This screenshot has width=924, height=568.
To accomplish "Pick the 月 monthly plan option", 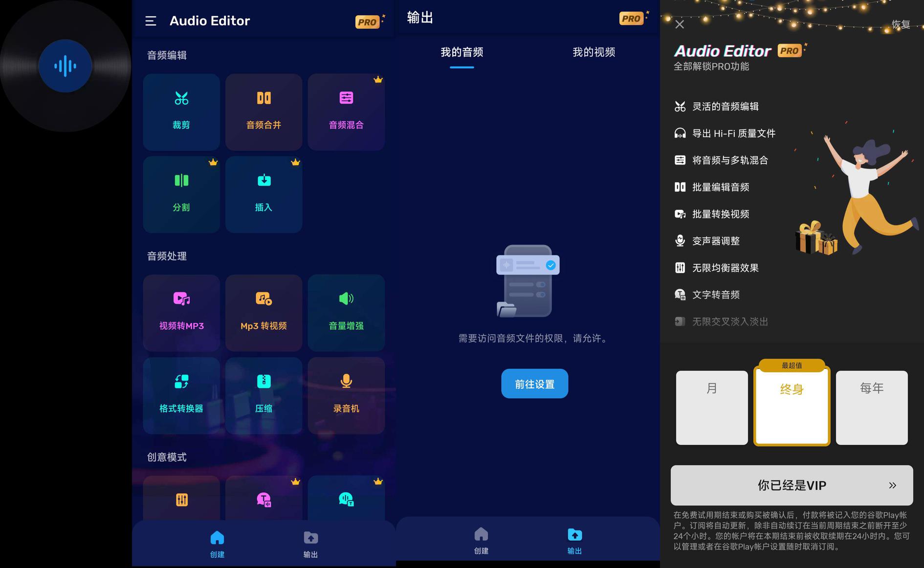I will (712, 407).
